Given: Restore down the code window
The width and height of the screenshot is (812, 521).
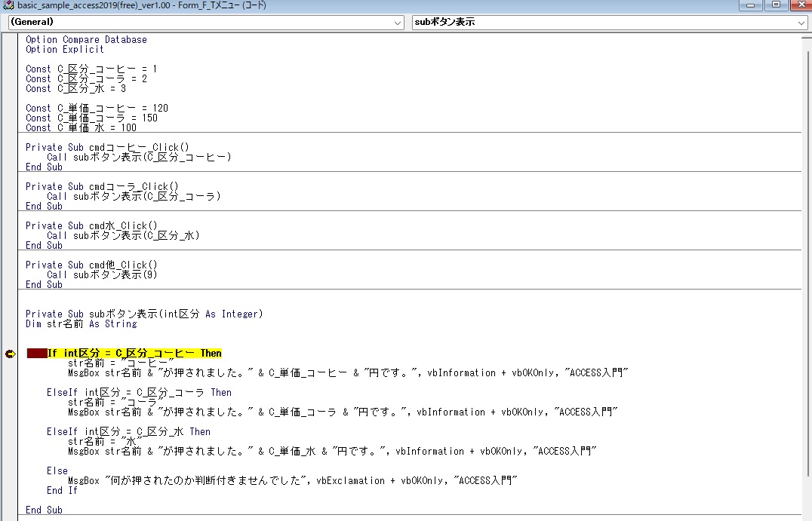Looking at the screenshot, I should pyautogui.click(x=775, y=5).
